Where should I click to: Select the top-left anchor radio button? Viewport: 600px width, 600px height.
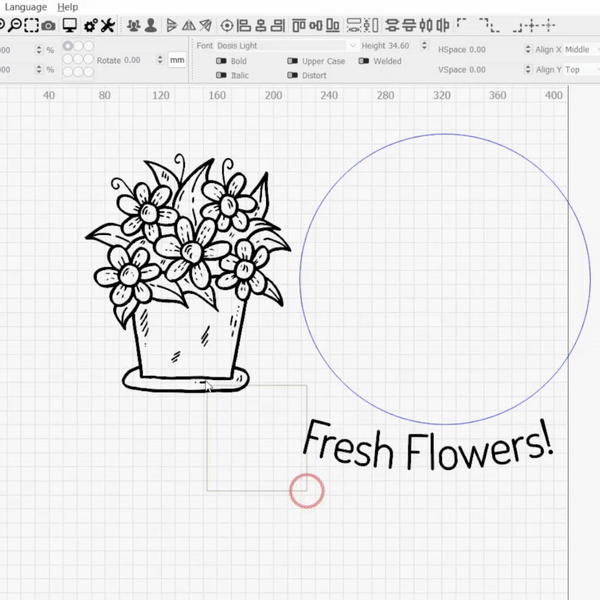68,46
